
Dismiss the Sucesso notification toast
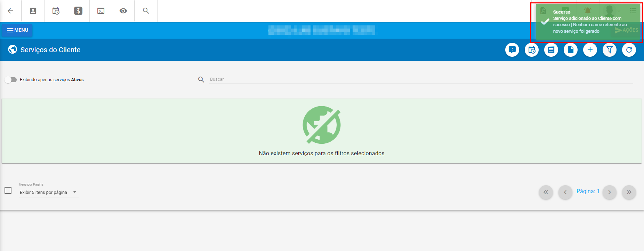tap(588, 22)
